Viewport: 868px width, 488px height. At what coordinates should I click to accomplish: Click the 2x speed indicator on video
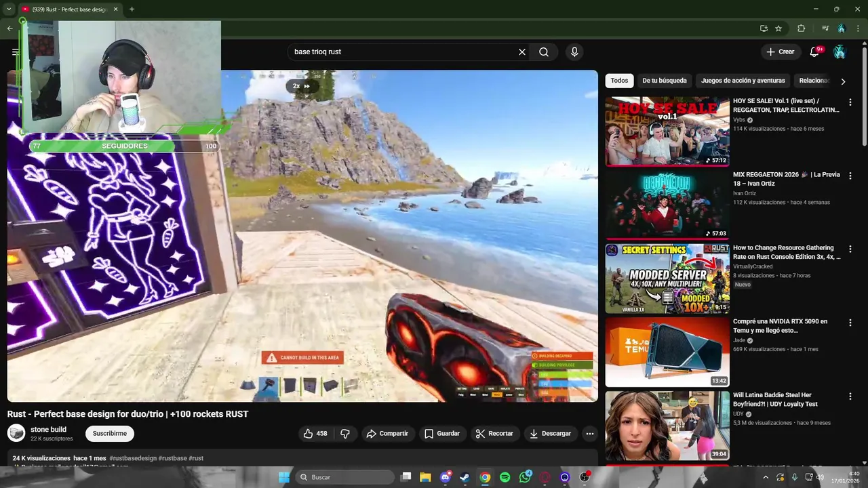click(301, 86)
